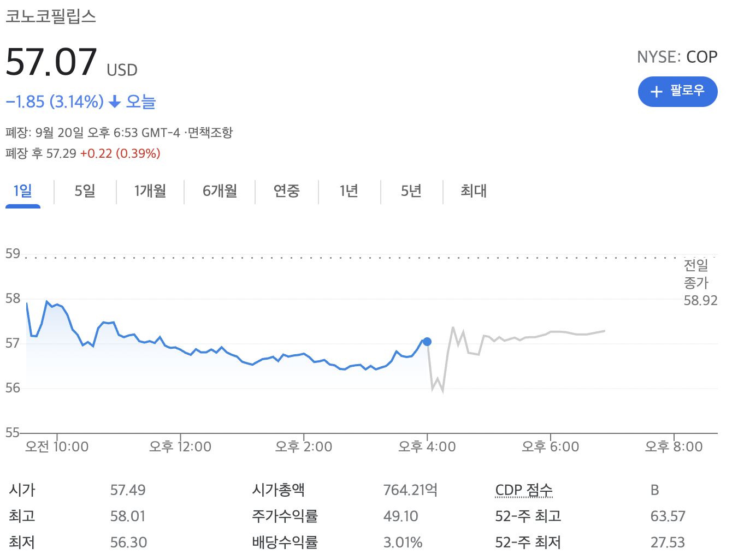Click the 최저 value 56.30

click(128, 543)
